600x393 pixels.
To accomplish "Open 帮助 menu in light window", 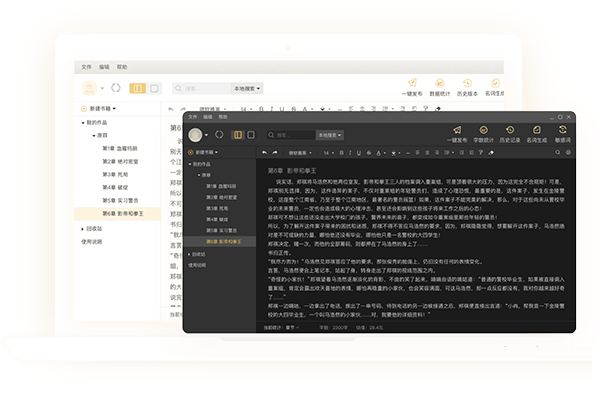I will [x=122, y=67].
